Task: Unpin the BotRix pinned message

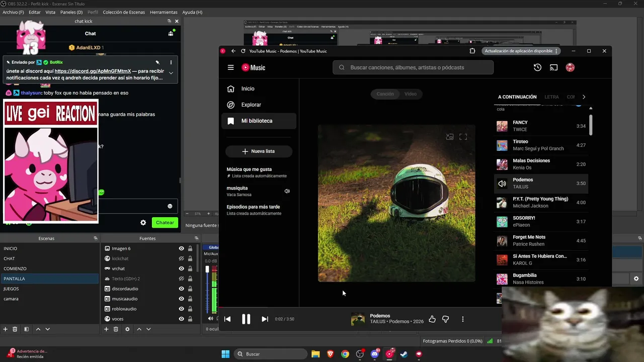Action: (x=157, y=62)
